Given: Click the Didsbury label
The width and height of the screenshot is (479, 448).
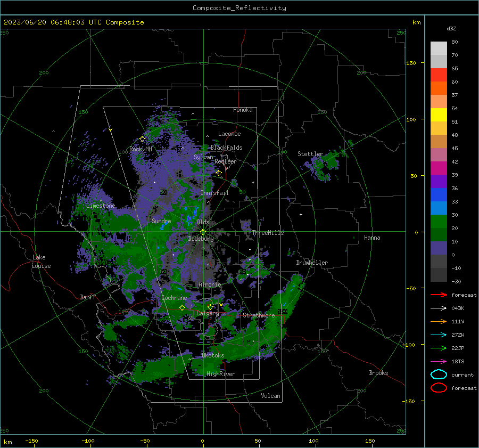Looking at the screenshot, I should (201, 239).
